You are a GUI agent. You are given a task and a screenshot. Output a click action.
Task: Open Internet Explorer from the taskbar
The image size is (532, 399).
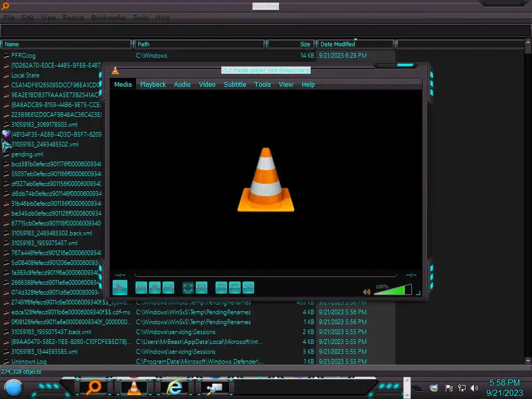pos(175,387)
